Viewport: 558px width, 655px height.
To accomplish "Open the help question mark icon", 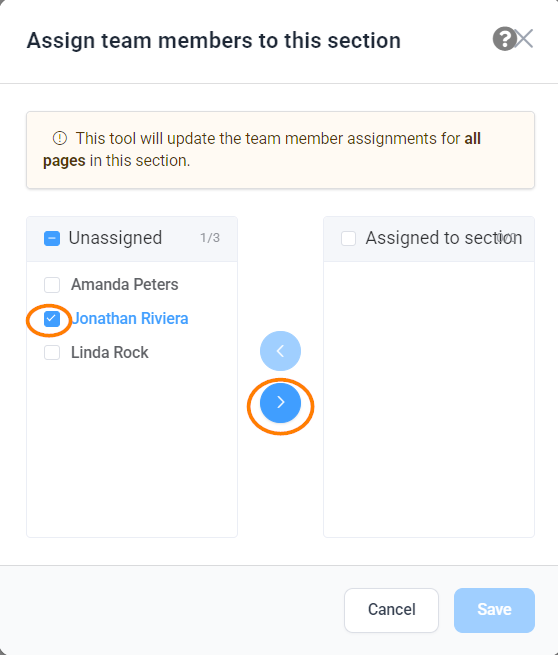I will [505, 39].
